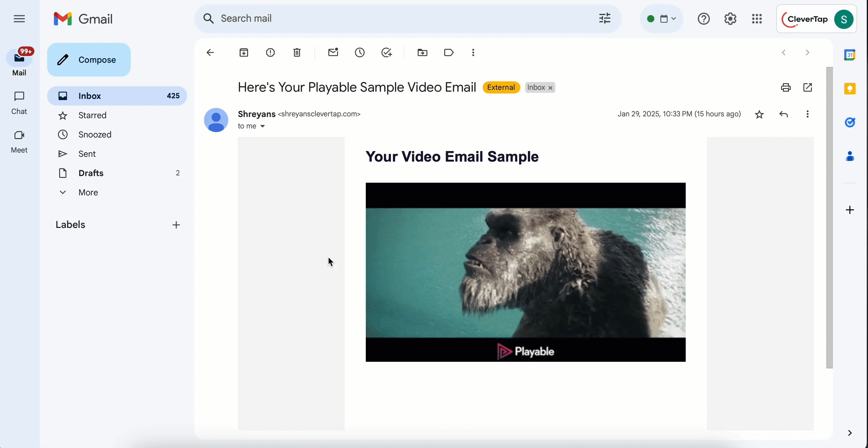
Task: Click sender name Shreyans
Action: [257, 114]
